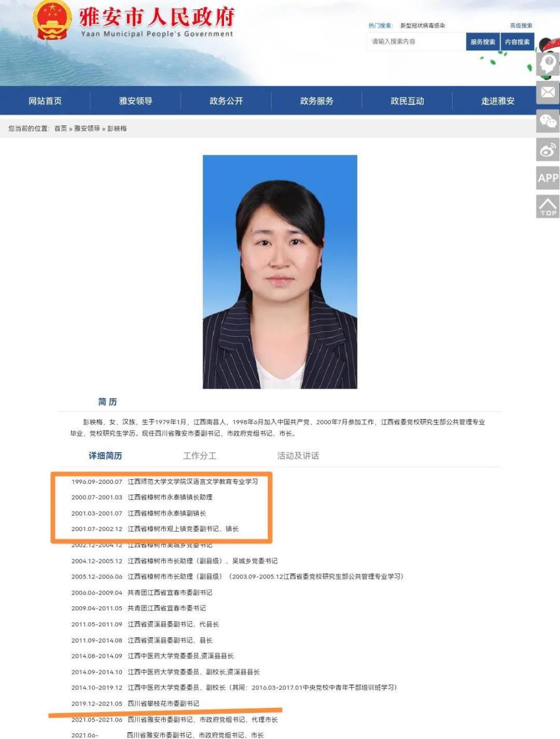Jump to top using the TOP icon

coord(547,207)
